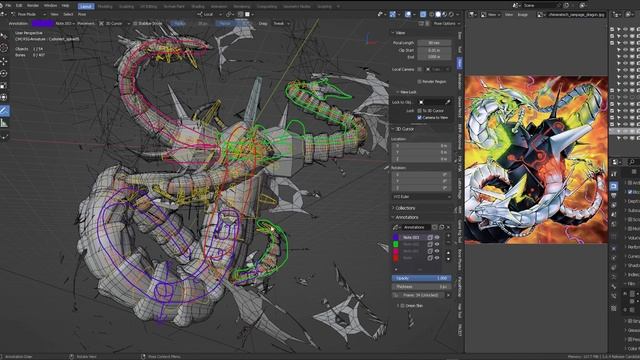640x360 pixels.
Task: Open the Pose Options dropdown
Action: click(446, 24)
